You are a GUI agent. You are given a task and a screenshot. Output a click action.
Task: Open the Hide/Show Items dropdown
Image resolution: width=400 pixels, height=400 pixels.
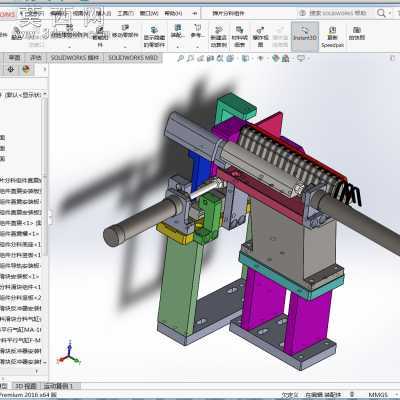pos(261,59)
